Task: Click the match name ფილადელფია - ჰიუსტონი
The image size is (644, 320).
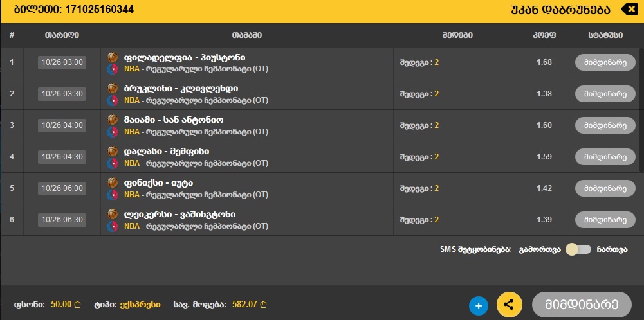Action: [185, 57]
